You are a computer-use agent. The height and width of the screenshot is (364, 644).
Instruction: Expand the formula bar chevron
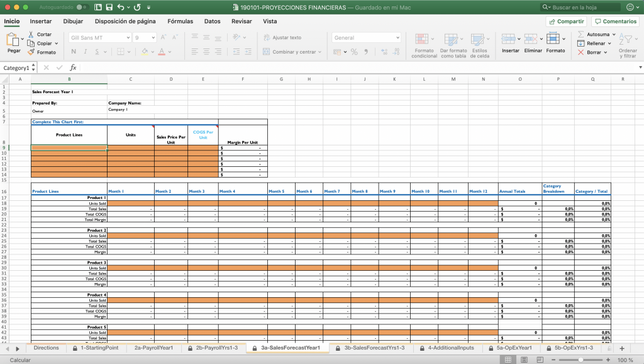(640, 67)
